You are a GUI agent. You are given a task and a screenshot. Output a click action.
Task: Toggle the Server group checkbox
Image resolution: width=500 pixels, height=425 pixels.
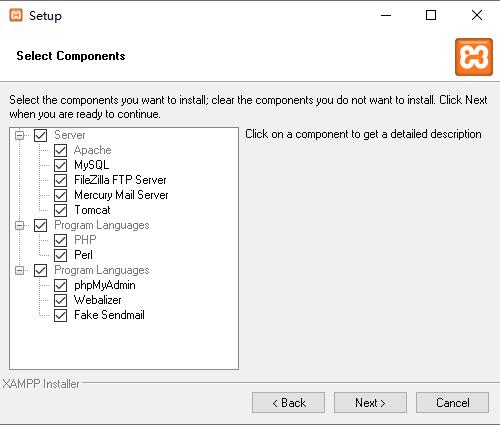point(40,135)
